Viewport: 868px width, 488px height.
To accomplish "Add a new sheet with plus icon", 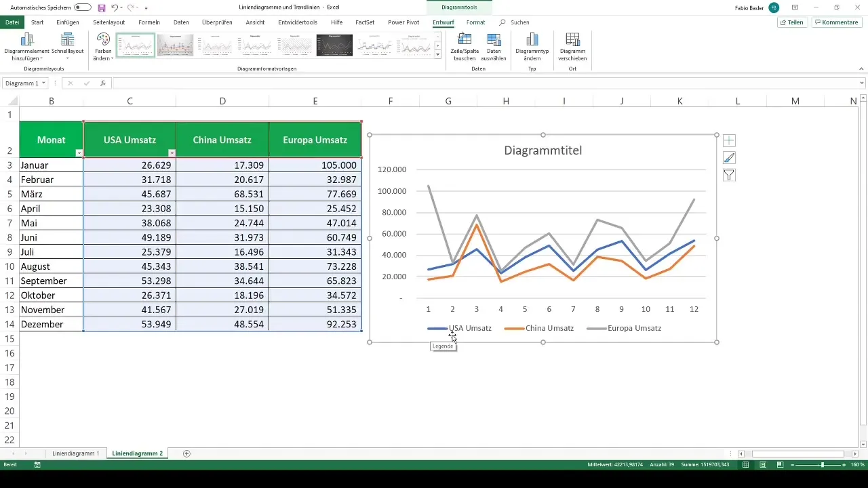I will 186,453.
